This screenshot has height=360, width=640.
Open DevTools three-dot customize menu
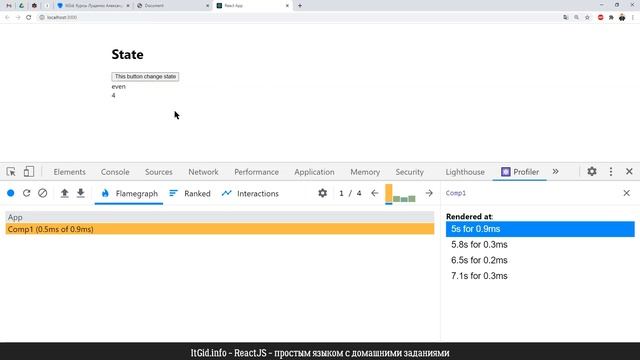coord(611,171)
